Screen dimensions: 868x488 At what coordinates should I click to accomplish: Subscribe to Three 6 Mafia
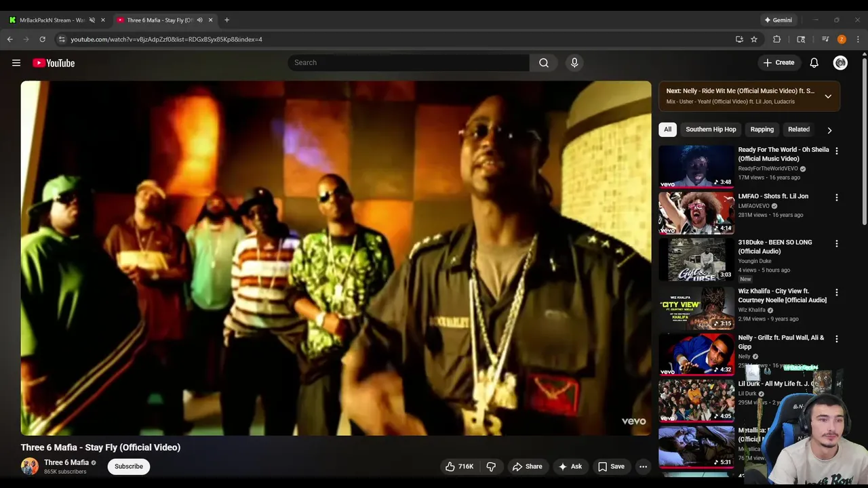(128, 466)
